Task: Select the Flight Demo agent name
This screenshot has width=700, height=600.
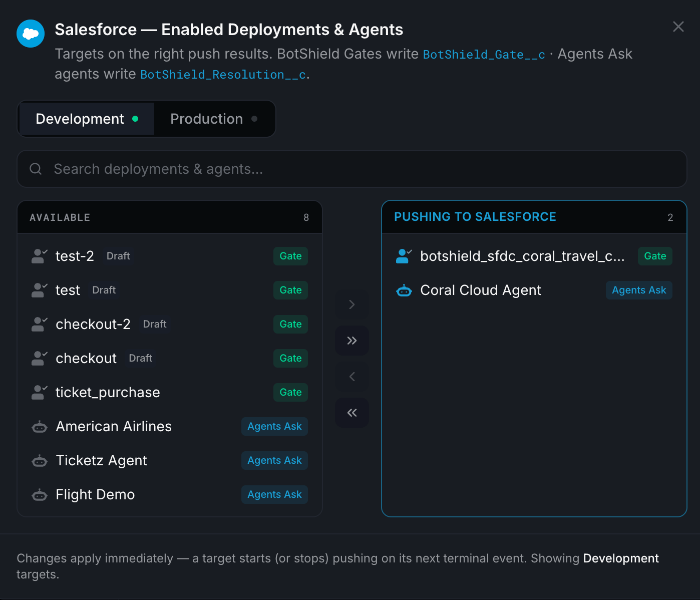Action: coord(95,494)
